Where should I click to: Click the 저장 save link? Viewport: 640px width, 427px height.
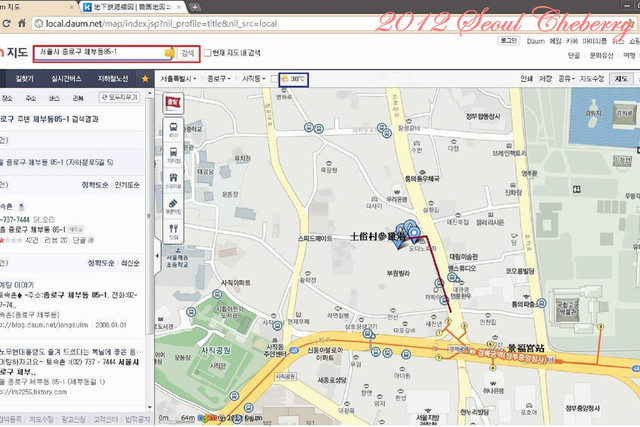click(545, 78)
